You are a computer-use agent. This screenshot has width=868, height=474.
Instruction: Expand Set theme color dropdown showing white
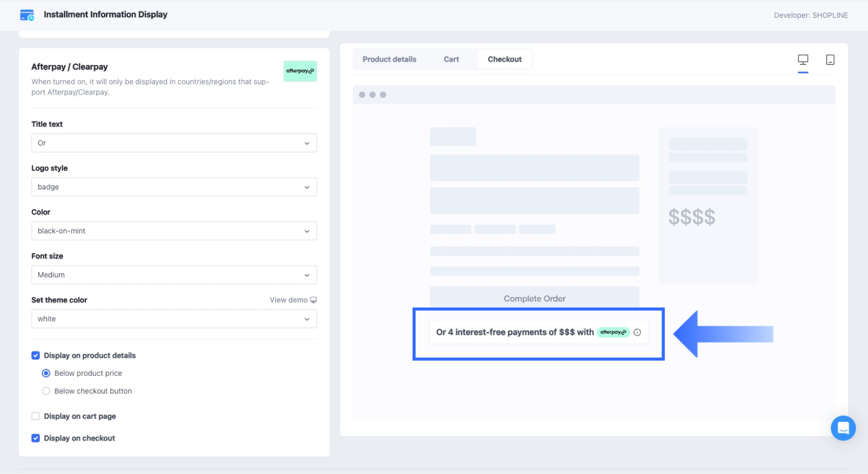point(174,319)
